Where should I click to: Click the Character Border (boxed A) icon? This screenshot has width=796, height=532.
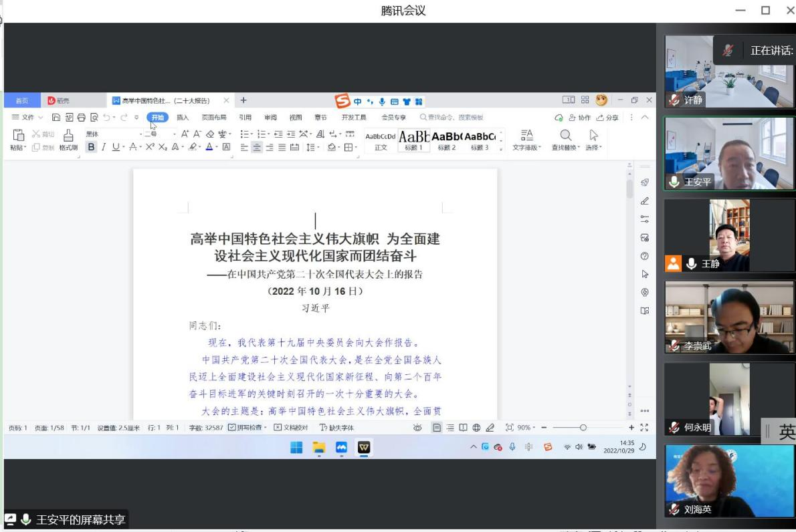226,147
